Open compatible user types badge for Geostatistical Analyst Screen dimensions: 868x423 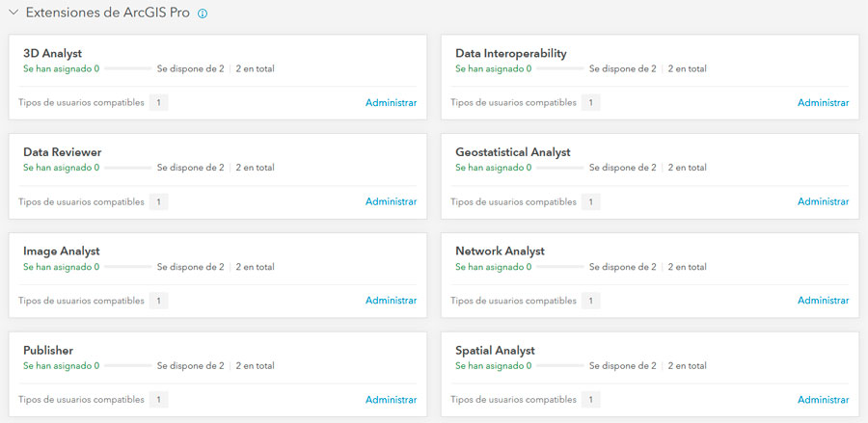590,201
